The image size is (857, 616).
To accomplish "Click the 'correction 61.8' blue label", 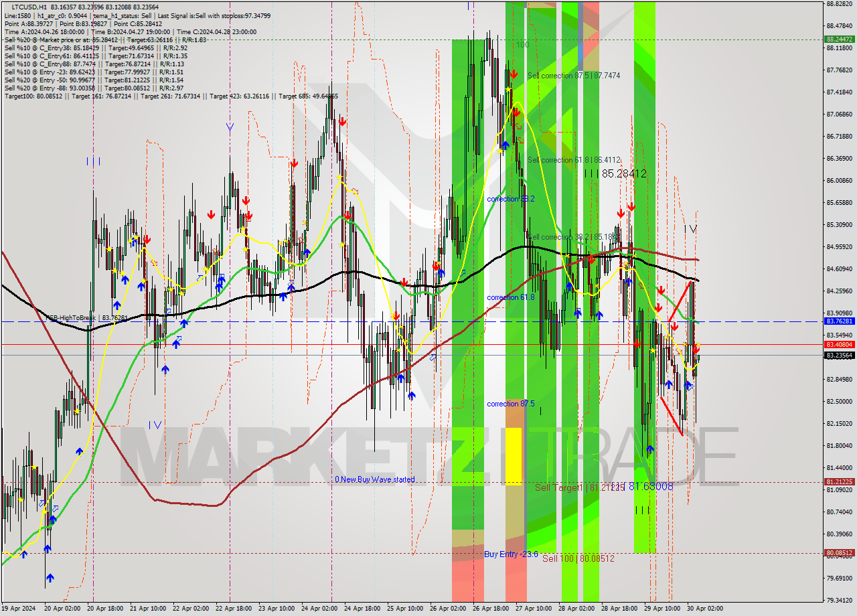I will [x=511, y=297].
